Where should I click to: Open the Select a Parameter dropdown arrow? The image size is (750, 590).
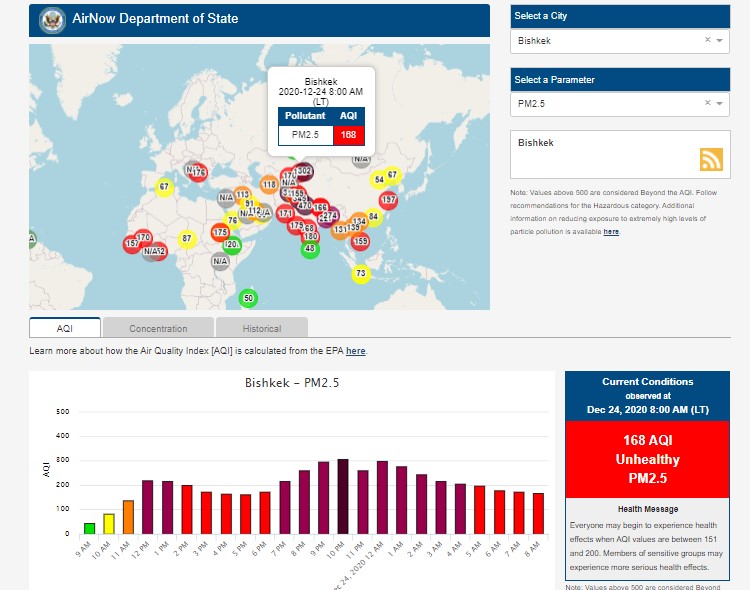[720, 103]
